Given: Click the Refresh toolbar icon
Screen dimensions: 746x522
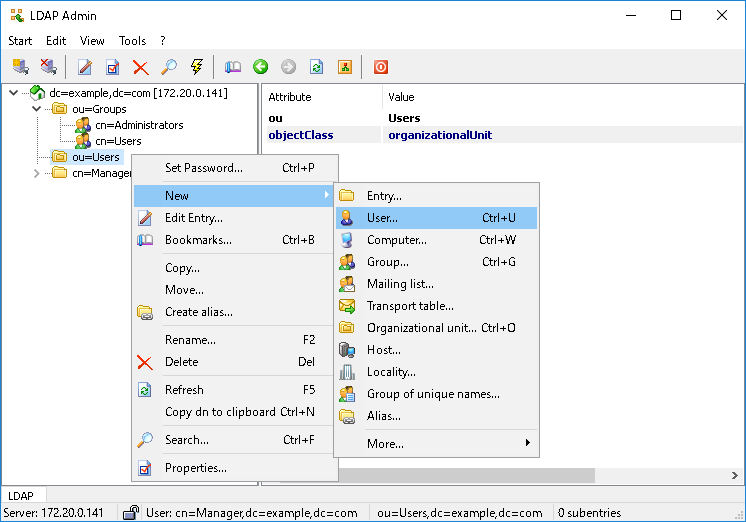Looking at the screenshot, I should pyautogui.click(x=316, y=67).
